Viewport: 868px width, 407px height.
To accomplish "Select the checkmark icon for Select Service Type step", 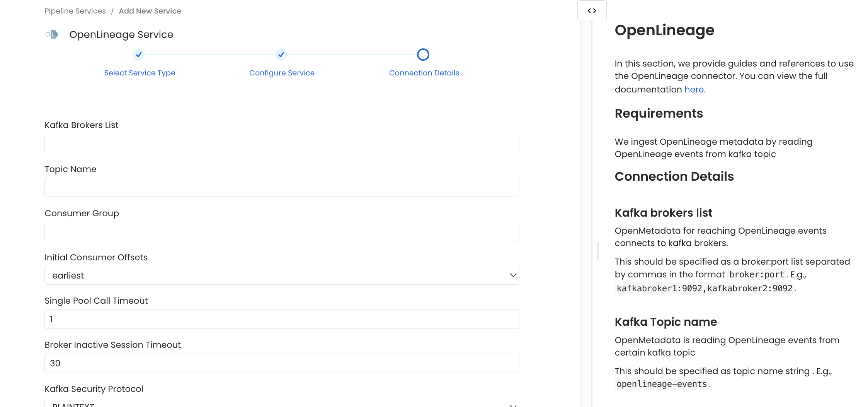I will [x=139, y=55].
